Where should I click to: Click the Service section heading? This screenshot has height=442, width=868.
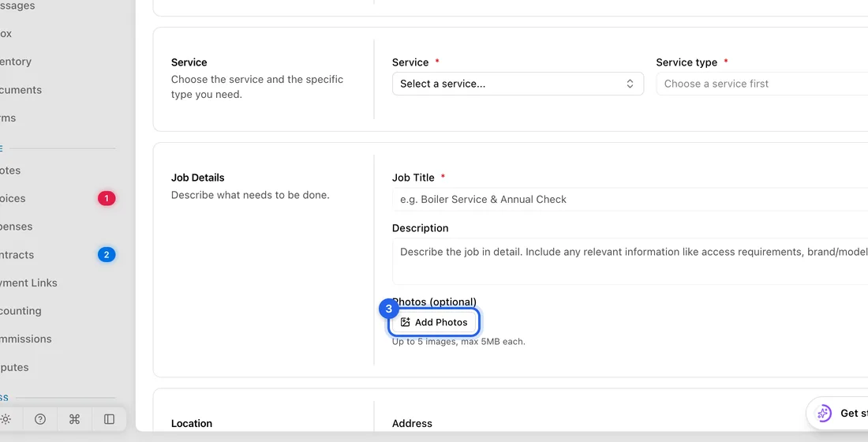pos(189,62)
